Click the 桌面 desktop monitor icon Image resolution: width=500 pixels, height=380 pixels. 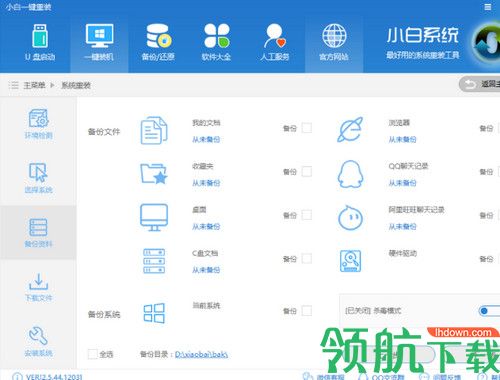point(154,217)
